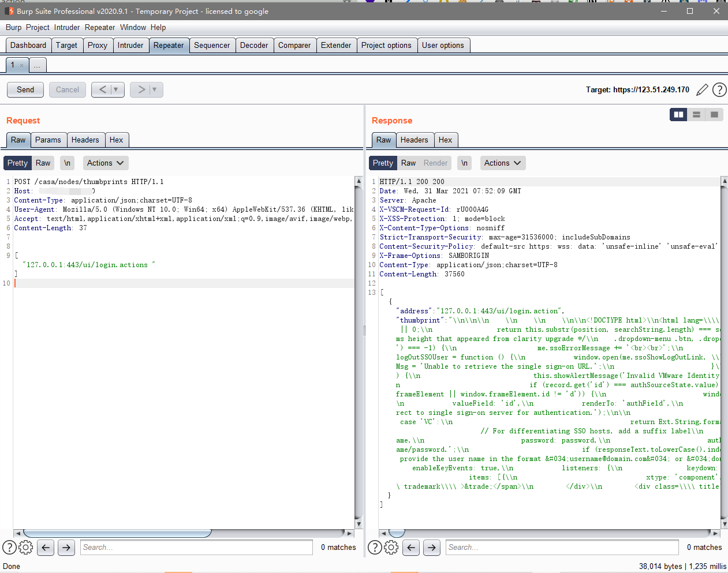Image resolution: width=728 pixels, height=573 pixels.
Task: Switch to Target tab
Action: [66, 45]
